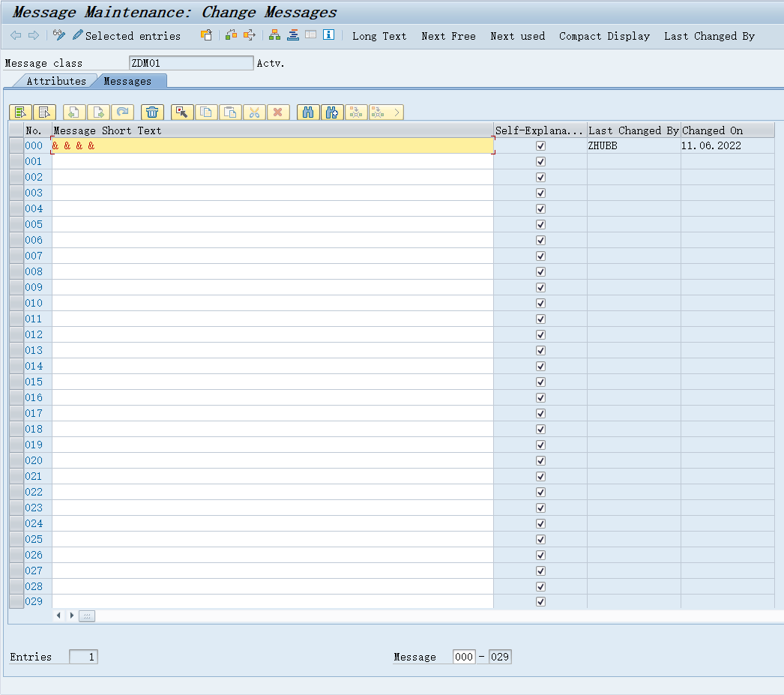
Task: Toggle Display/Change mode glasses-pencil icon
Action: click(59, 35)
